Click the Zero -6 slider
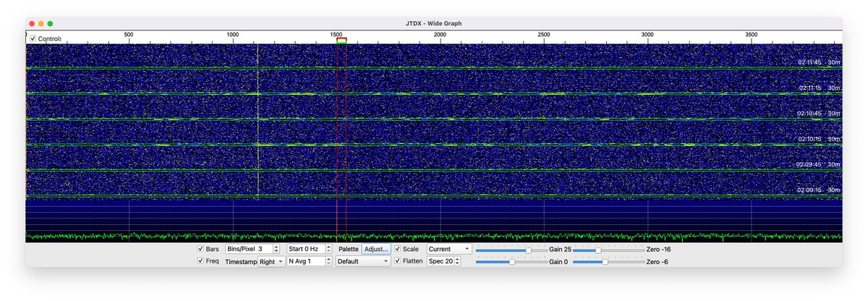 tap(608, 262)
